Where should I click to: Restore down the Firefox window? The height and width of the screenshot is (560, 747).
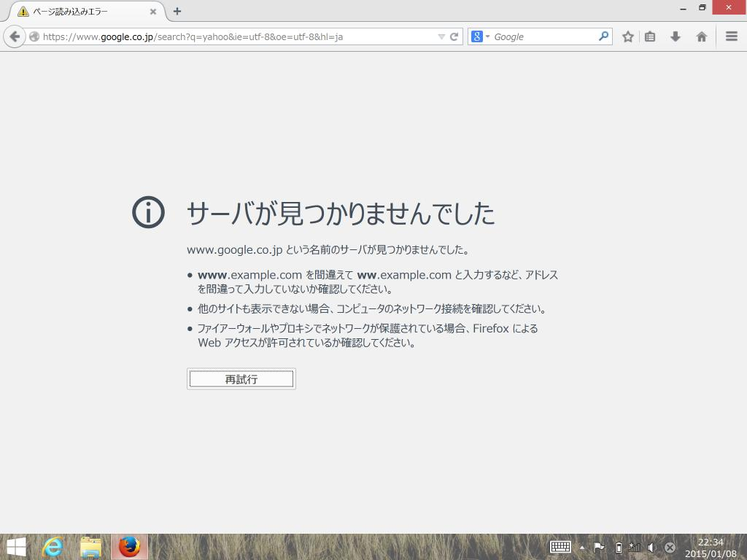point(703,7)
